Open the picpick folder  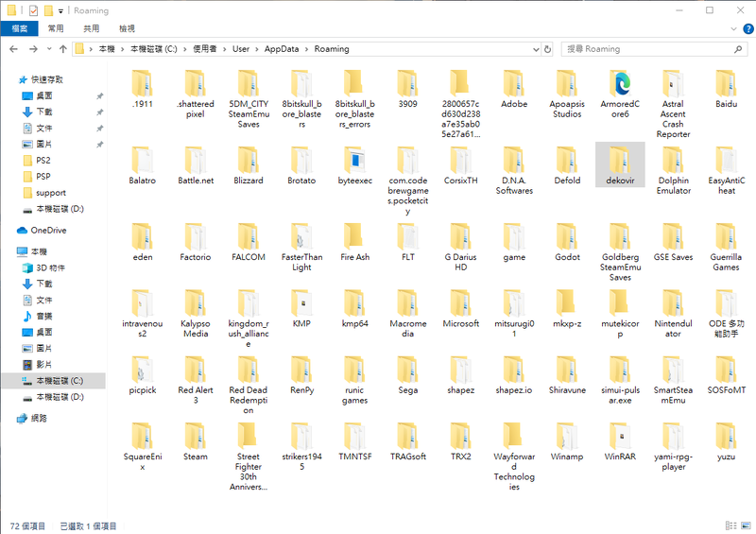[143, 375]
